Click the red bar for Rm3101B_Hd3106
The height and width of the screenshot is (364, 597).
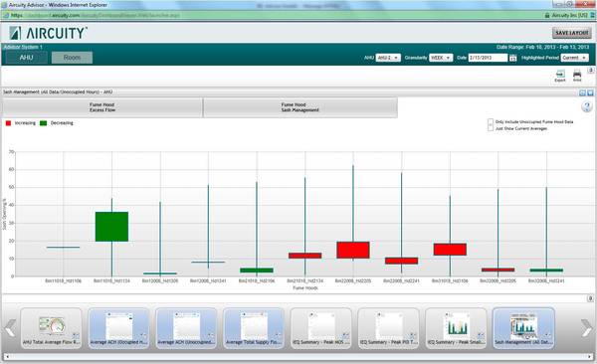click(x=450, y=250)
